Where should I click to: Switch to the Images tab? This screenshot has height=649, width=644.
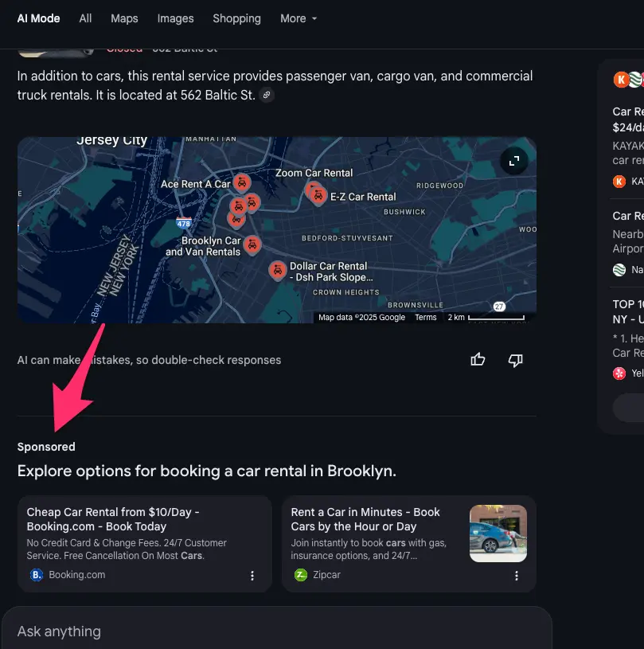coord(175,18)
